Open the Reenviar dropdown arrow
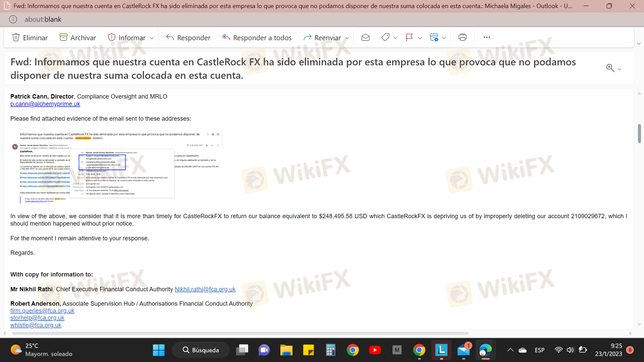644x362 pixels. [347, 38]
